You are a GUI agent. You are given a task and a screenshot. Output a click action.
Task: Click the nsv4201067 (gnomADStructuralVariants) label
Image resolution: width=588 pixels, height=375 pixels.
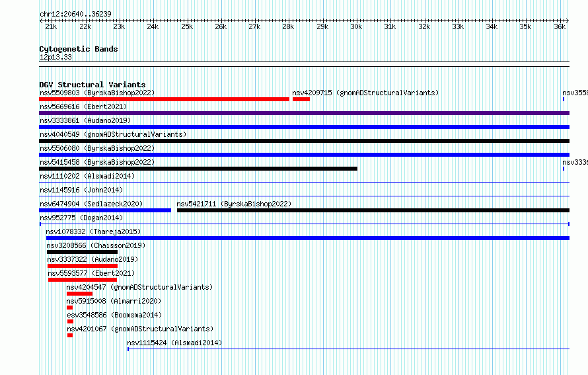[x=140, y=329]
